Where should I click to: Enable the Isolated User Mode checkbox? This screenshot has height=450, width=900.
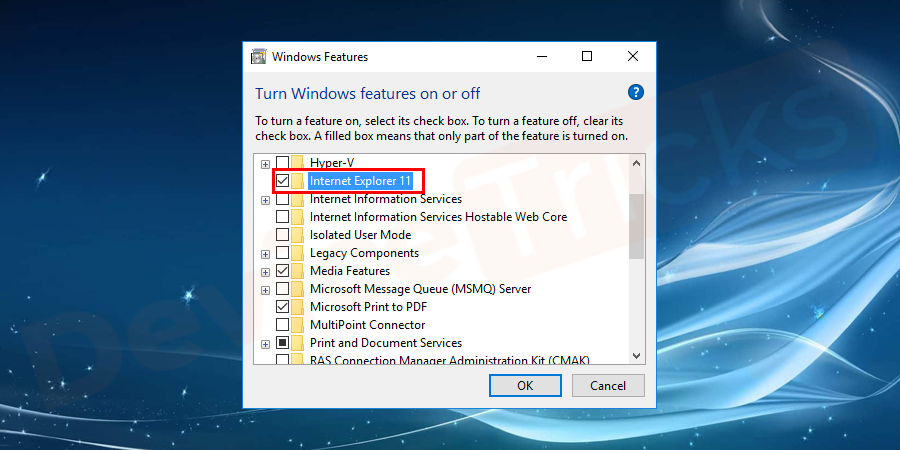point(282,235)
